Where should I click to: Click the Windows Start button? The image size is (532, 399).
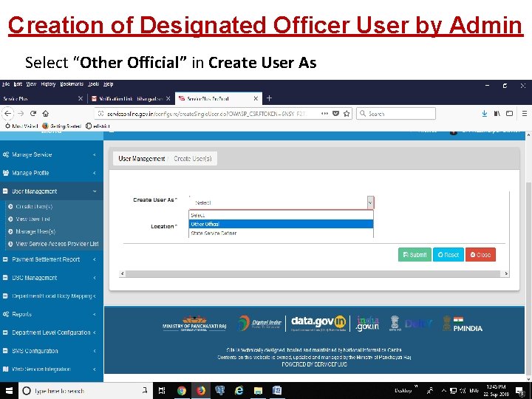[9, 391]
